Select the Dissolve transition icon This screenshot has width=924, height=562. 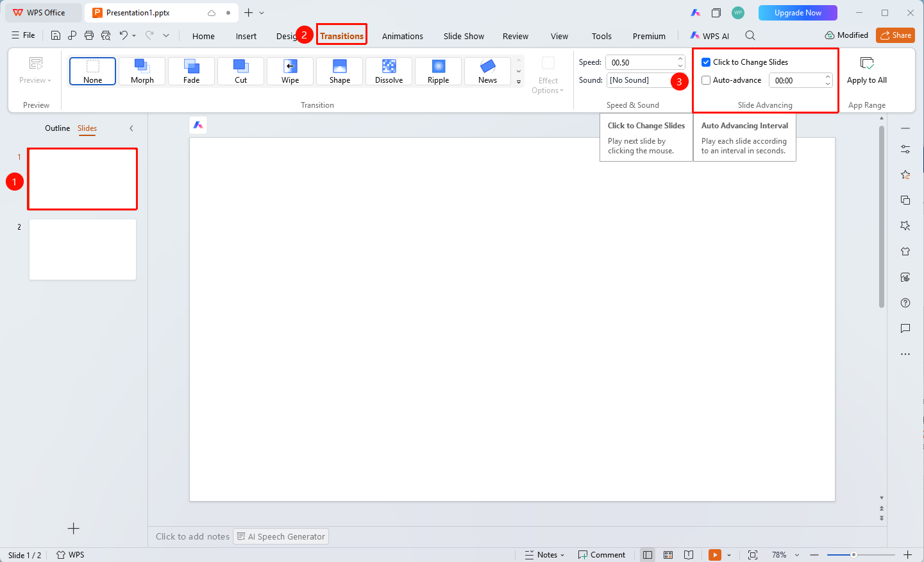coord(389,66)
